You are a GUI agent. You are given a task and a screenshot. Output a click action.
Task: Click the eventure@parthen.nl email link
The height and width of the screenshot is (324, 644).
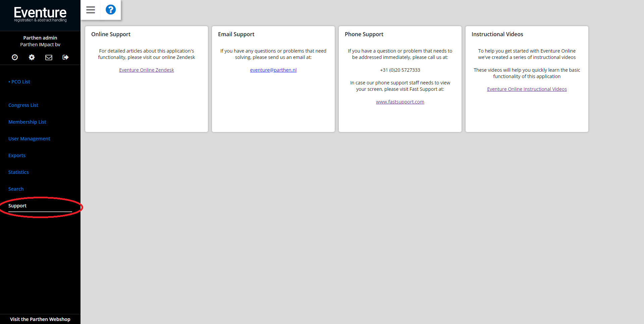point(273,70)
